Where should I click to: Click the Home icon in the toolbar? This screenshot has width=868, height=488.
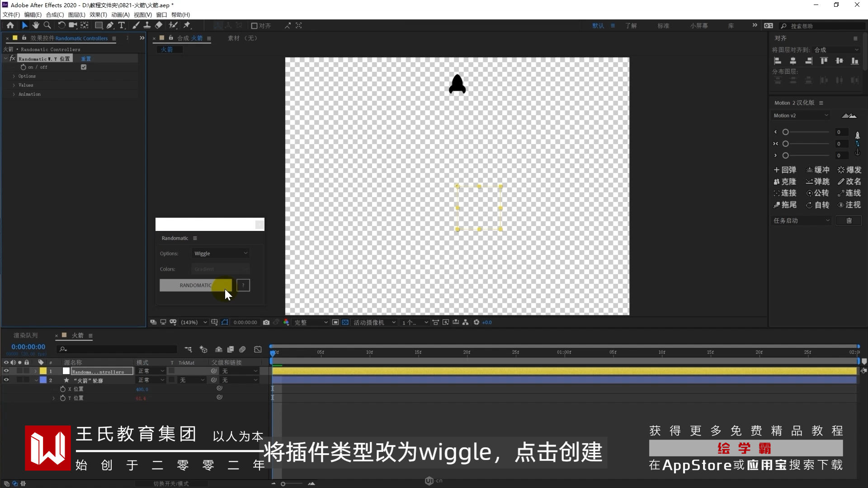(10, 26)
